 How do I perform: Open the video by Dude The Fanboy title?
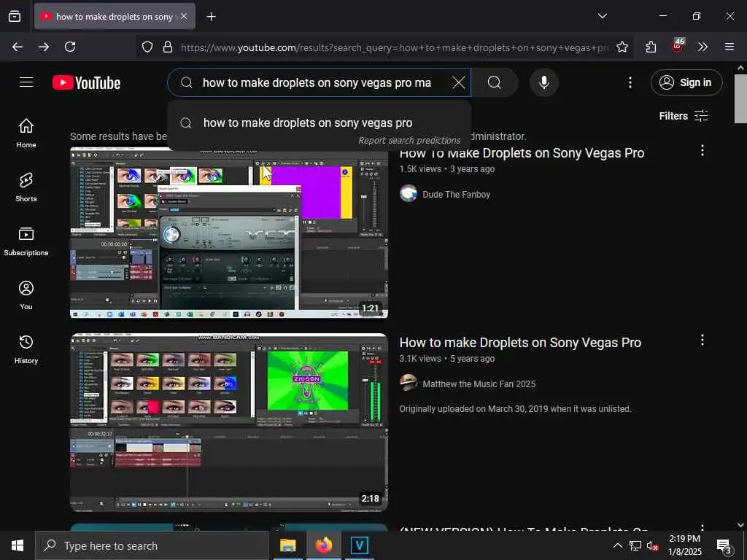pyautogui.click(x=522, y=153)
